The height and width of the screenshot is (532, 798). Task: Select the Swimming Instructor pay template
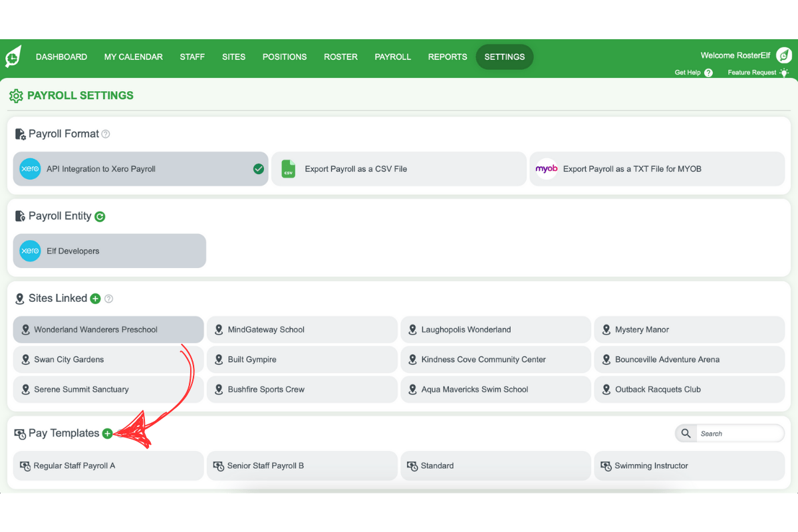tap(689, 465)
